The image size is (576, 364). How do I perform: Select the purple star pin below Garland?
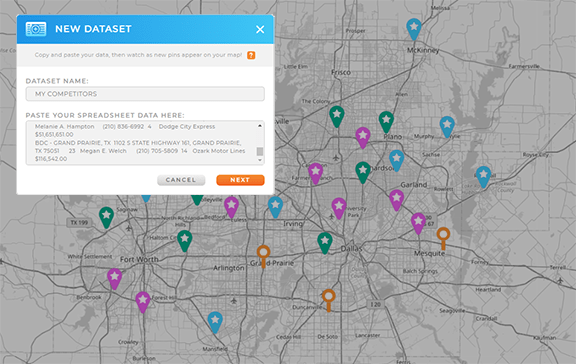(396, 200)
